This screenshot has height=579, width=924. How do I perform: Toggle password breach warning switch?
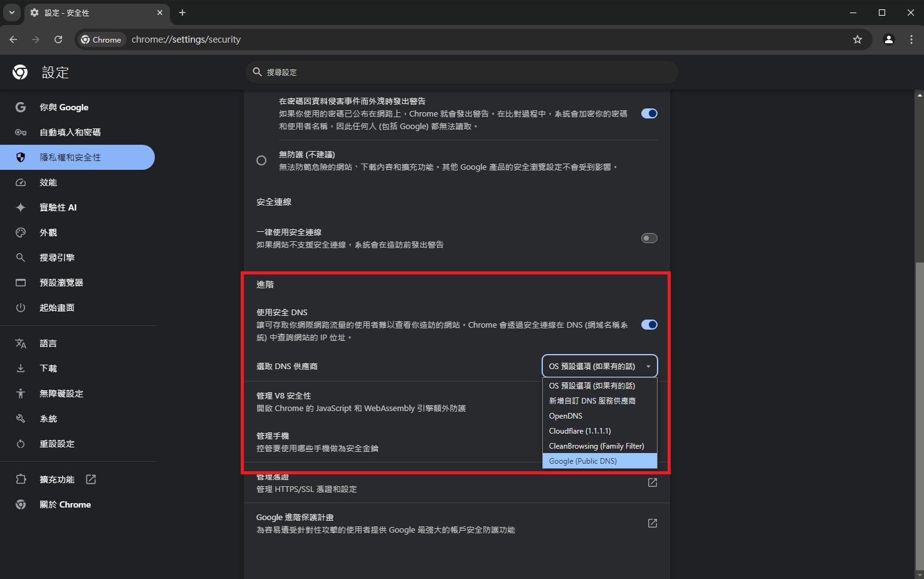[649, 113]
